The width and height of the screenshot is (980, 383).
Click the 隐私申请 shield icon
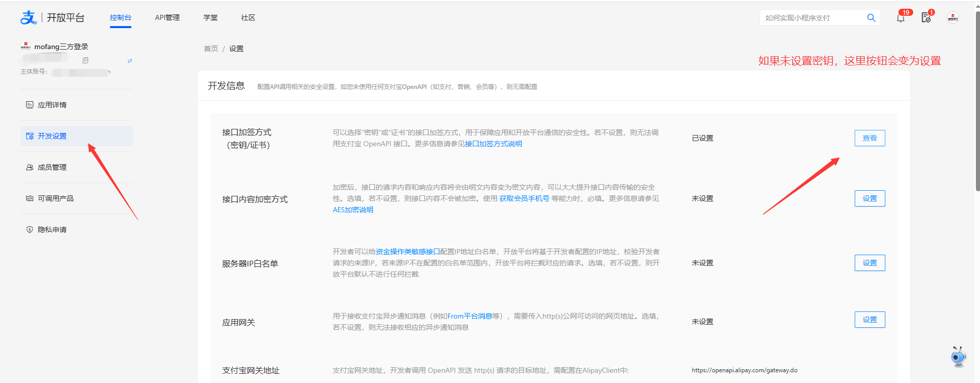[30, 230]
